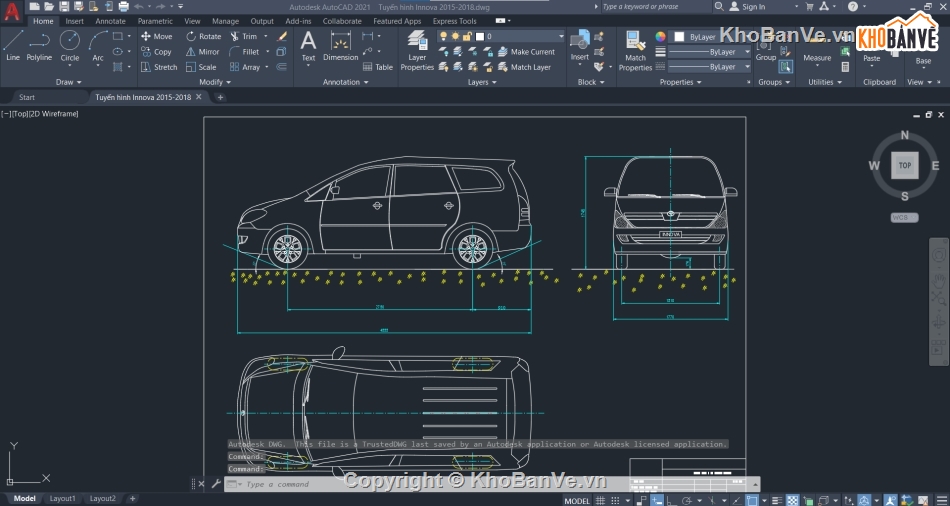Expand the Annotation panel
The image size is (950, 506).
[x=345, y=82]
